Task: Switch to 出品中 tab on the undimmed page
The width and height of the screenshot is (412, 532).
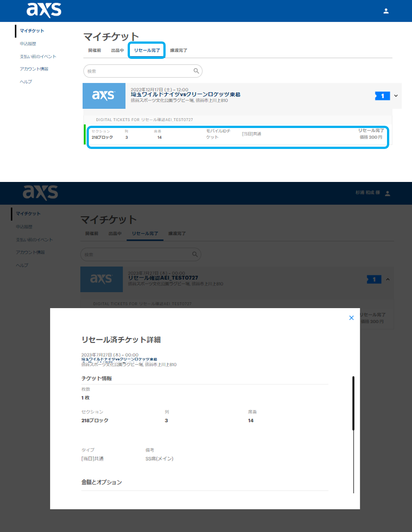Action: tap(117, 50)
